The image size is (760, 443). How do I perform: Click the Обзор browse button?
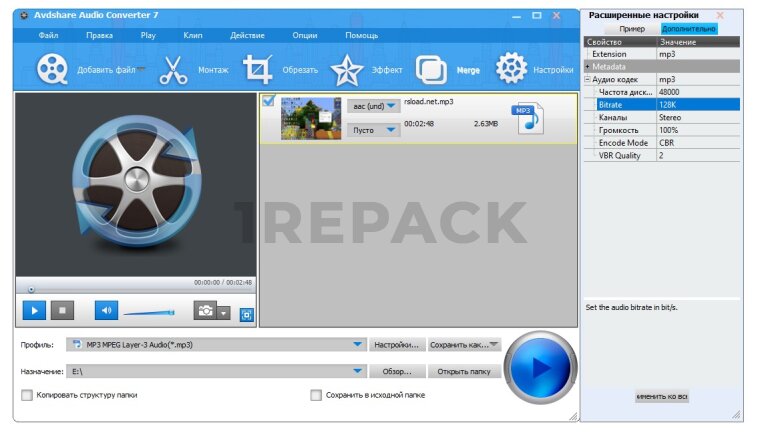tap(397, 371)
